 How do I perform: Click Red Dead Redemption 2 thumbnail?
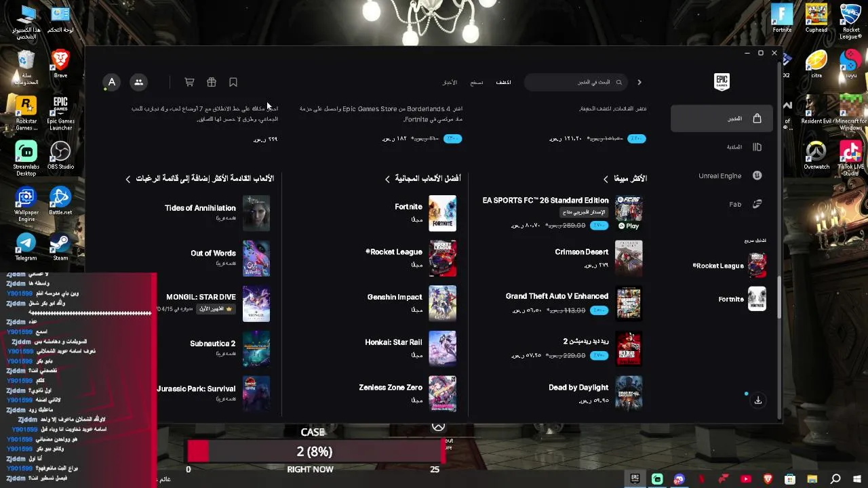click(629, 348)
